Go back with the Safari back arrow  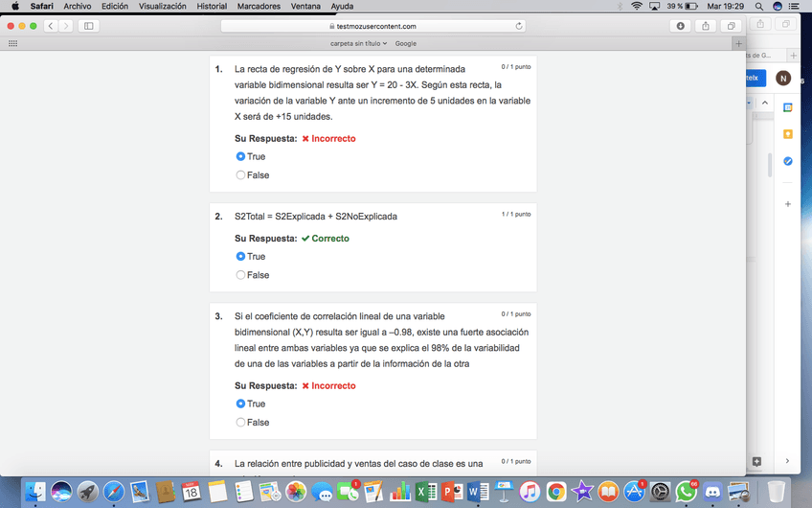coord(51,26)
